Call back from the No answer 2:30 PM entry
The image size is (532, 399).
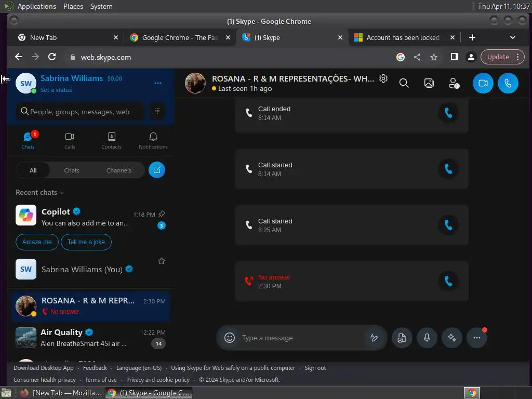[x=448, y=281]
